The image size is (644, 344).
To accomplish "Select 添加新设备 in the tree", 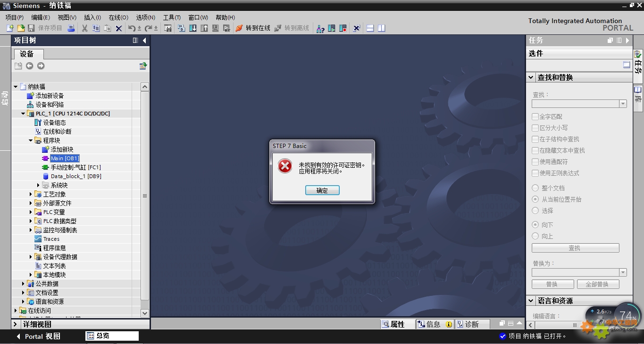I will (x=50, y=96).
